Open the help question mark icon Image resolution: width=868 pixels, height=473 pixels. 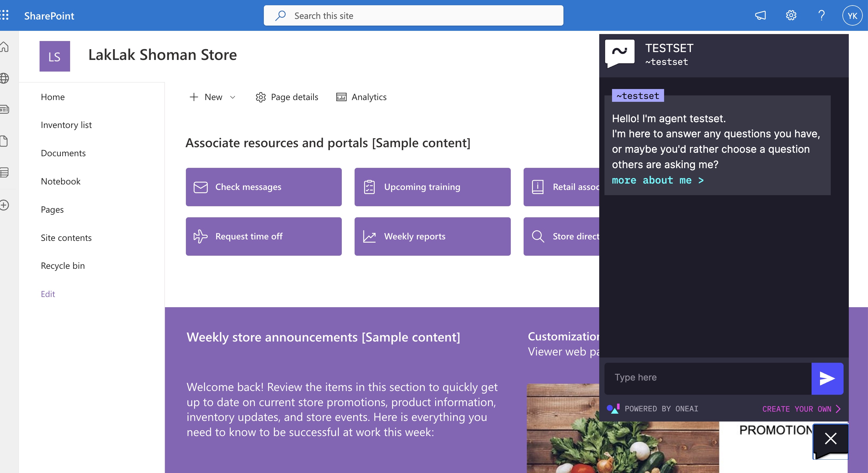click(x=821, y=15)
